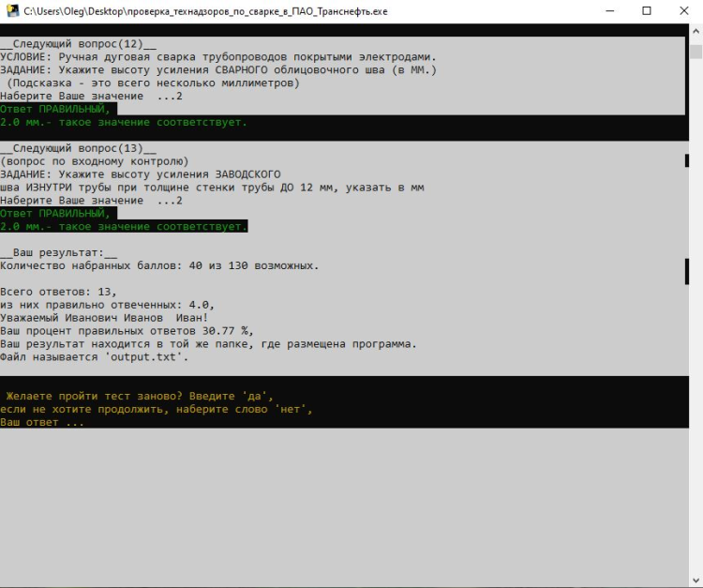This screenshot has width=703, height=588.
Task: Click the scrollbar down arrow
Action: pos(695,580)
